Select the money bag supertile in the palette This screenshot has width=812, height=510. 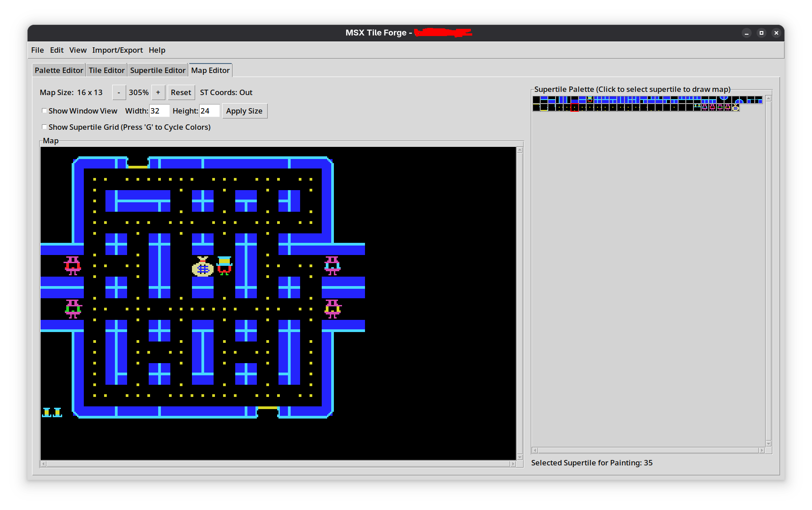pyautogui.click(x=735, y=107)
